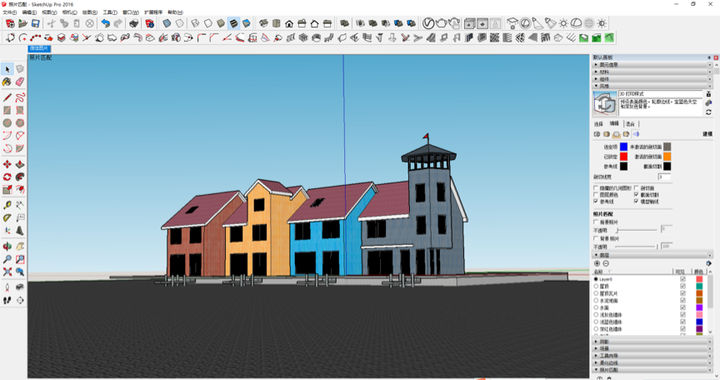Viewport: 720px width, 380px height.
Task: Expand the 阴影 panel
Action: [x=652, y=341]
